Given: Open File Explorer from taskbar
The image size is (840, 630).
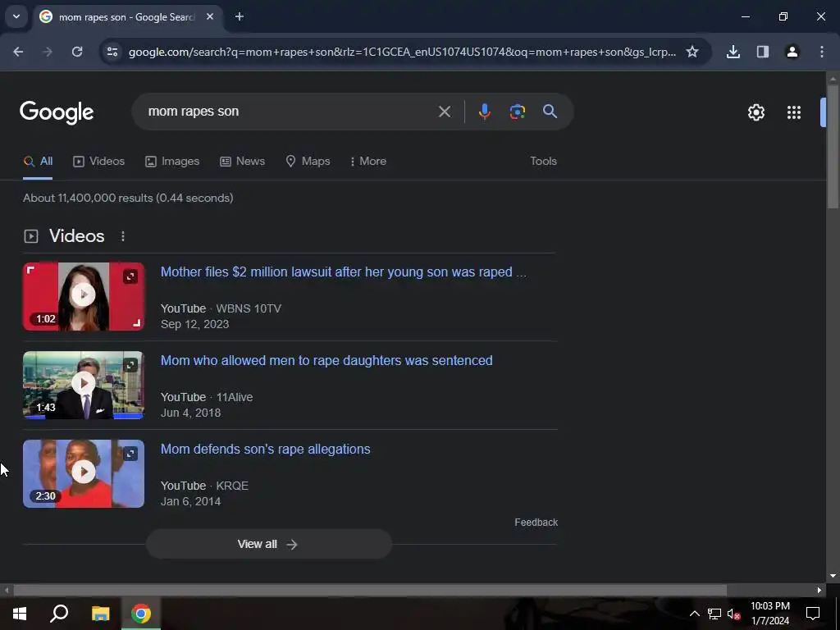Looking at the screenshot, I should click(100, 614).
